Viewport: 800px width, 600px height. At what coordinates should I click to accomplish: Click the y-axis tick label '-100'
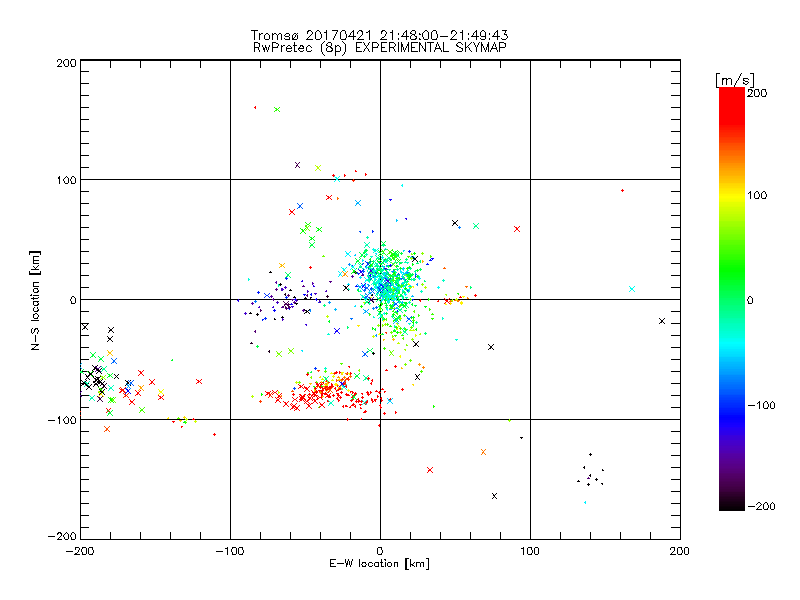[x=62, y=420]
